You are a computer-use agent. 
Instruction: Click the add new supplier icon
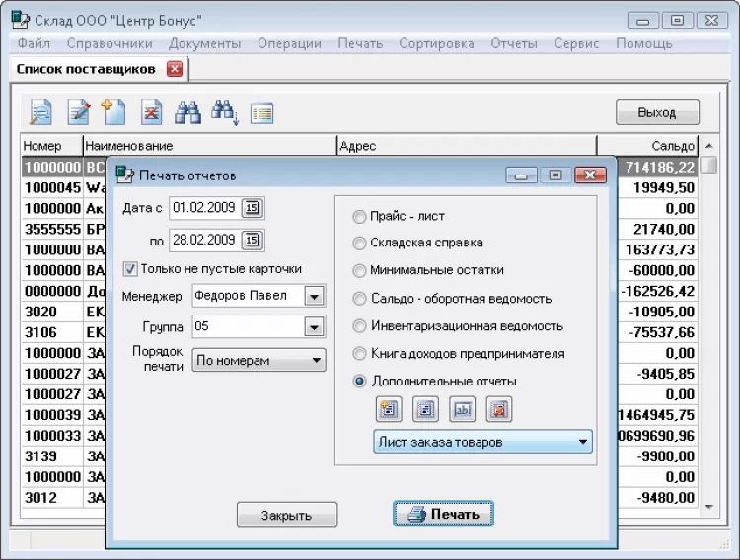click(x=113, y=111)
